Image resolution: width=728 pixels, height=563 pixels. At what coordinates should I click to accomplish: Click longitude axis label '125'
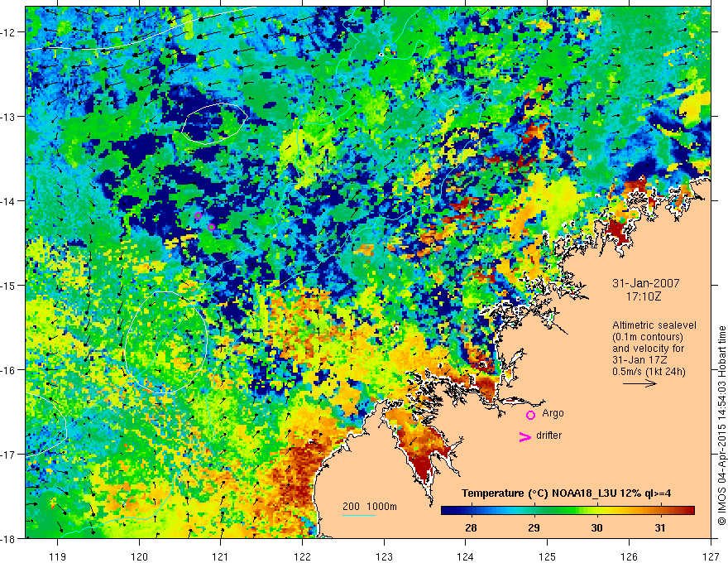click(x=548, y=556)
